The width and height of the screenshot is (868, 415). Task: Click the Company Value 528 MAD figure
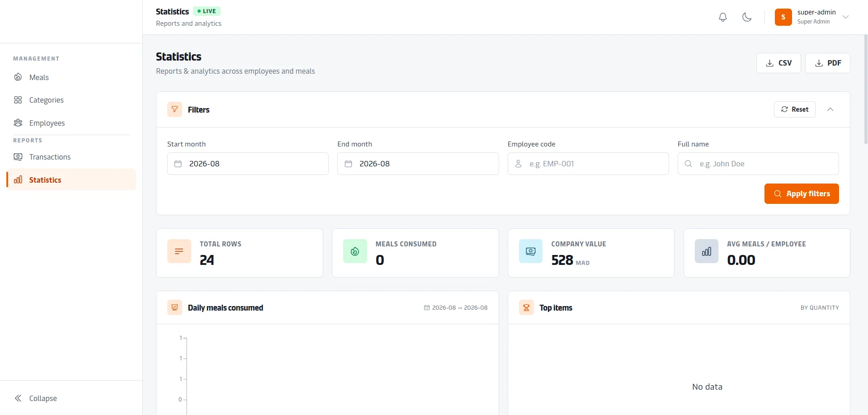coord(571,260)
